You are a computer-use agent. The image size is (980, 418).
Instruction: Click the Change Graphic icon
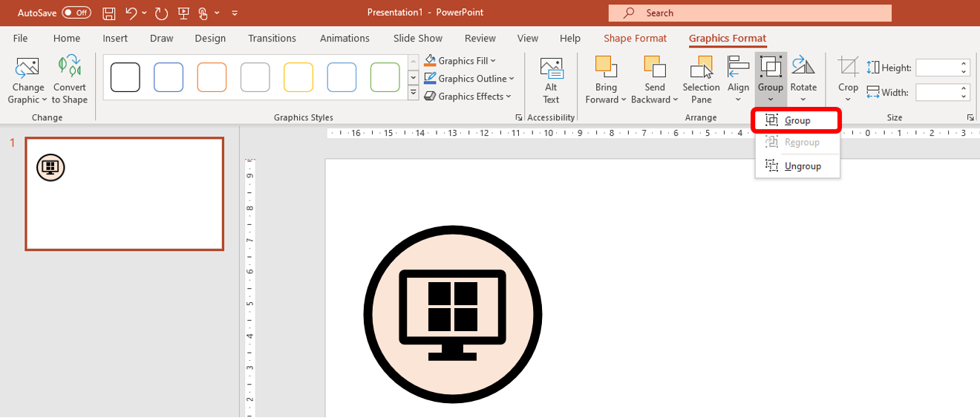coord(28,68)
